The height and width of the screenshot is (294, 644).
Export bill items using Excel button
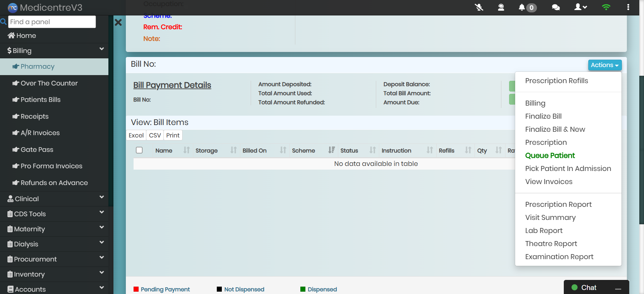136,135
